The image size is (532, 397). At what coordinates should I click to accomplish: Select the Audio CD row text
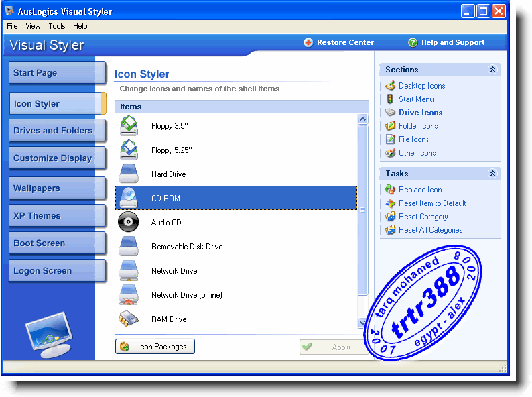(x=166, y=223)
